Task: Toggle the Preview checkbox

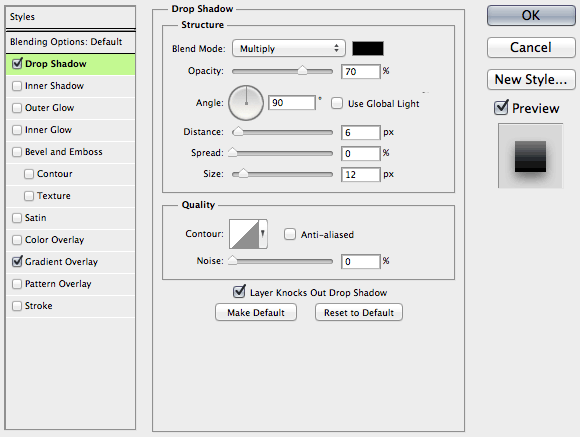Action: pyautogui.click(x=501, y=108)
